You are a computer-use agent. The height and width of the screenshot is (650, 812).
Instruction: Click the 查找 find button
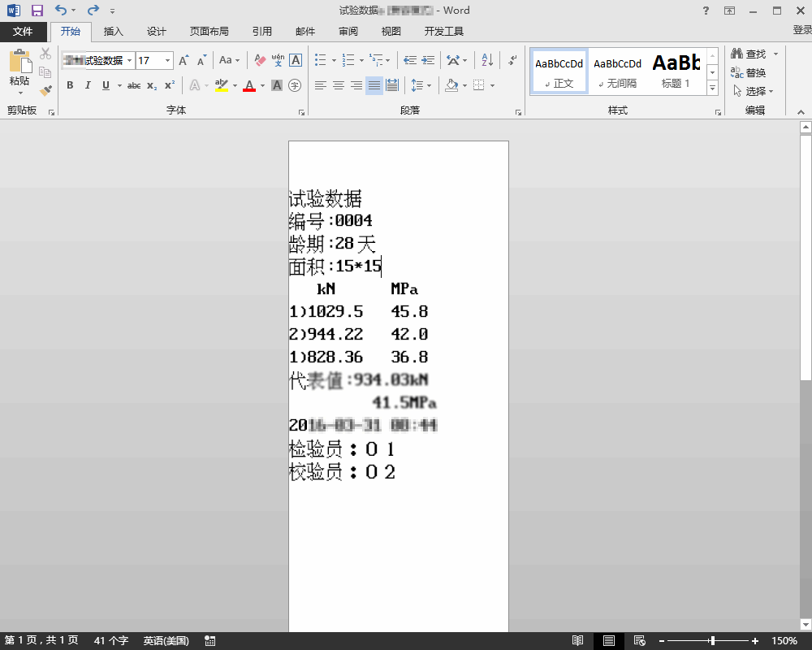749,54
